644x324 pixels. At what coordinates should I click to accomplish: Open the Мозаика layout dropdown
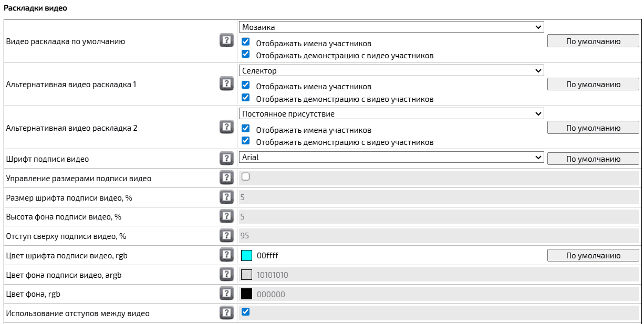click(x=391, y=27)
